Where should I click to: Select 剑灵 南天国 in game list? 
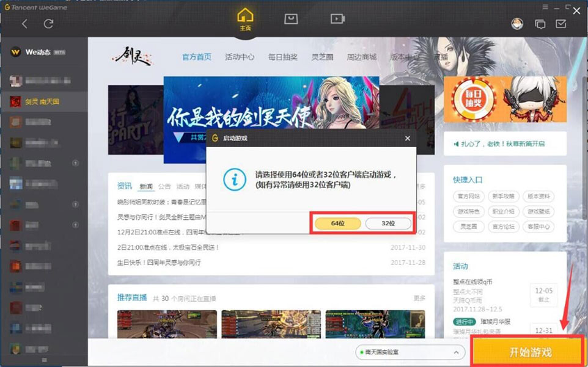point(44,101)
